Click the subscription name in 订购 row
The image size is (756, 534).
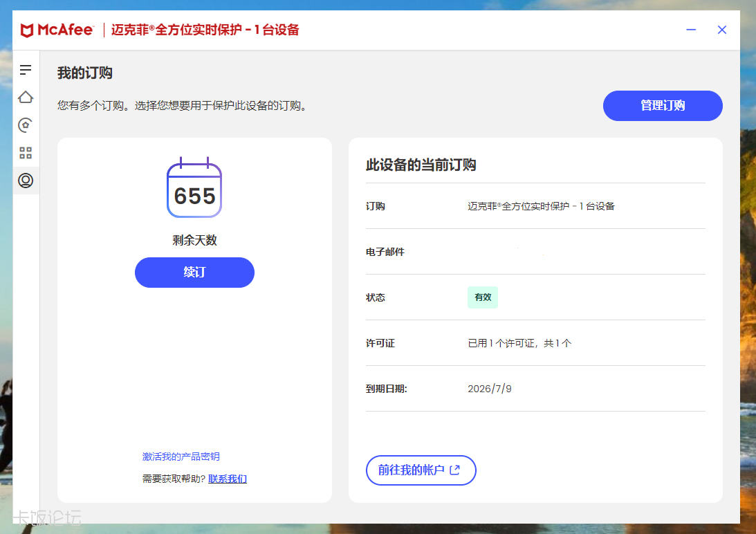point(541,206)
